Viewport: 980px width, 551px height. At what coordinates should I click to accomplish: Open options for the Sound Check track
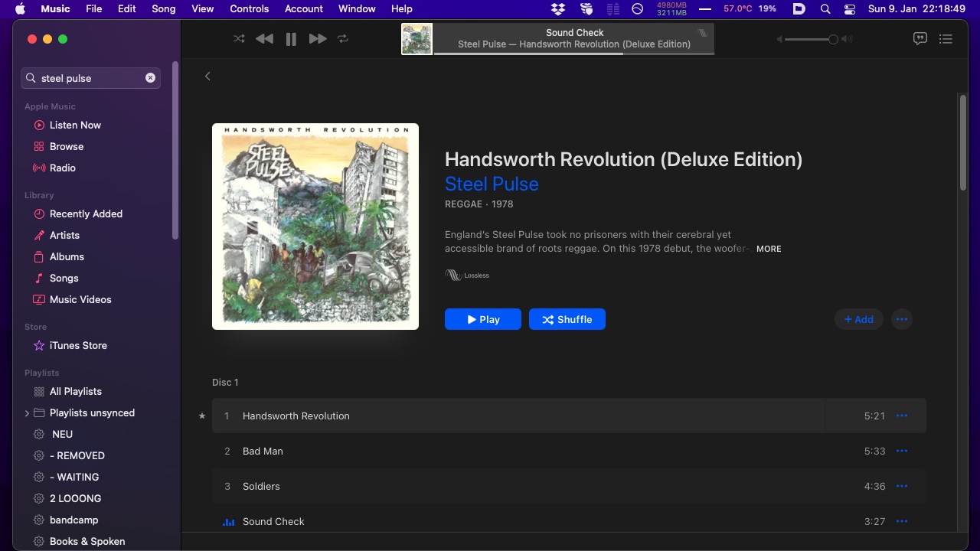[x=902, y=521]
